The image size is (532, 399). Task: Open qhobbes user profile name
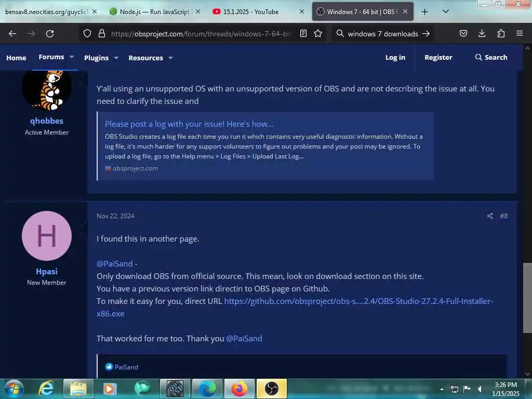click(46, 121)
